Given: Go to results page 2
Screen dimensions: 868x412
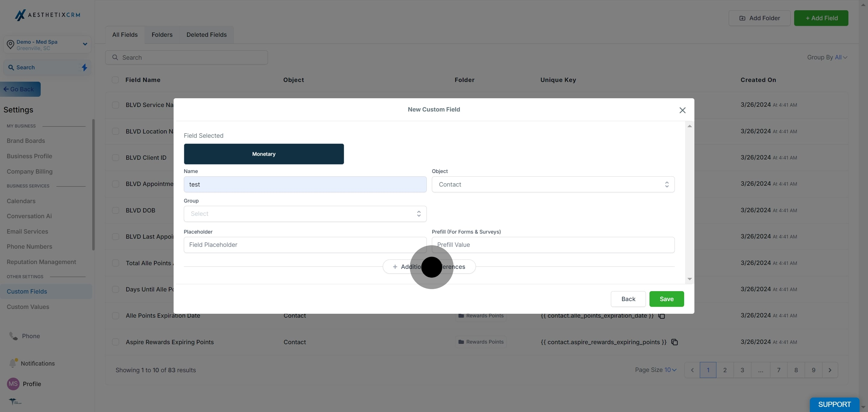Looking at the screenshot, I should coord(725,370).
